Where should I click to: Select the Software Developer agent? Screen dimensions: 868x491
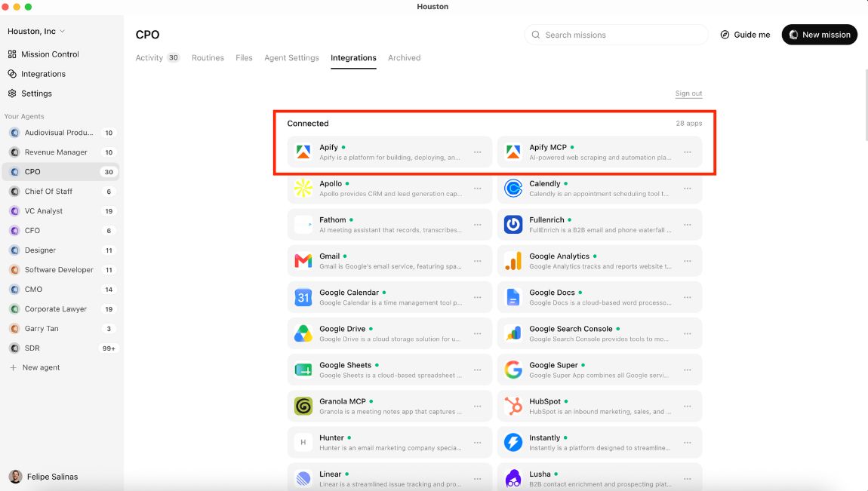click(x=61, y=270)
